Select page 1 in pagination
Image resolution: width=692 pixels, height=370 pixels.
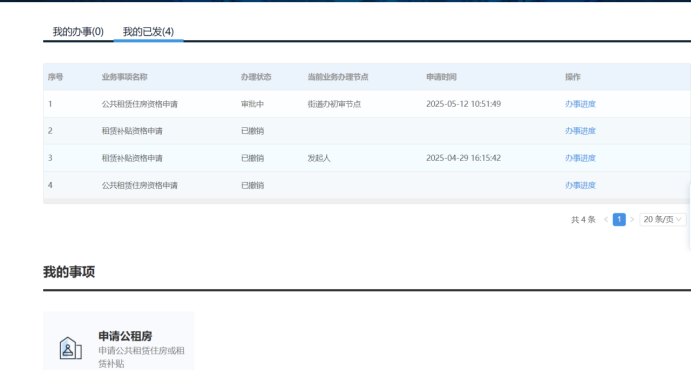(619, 219)
